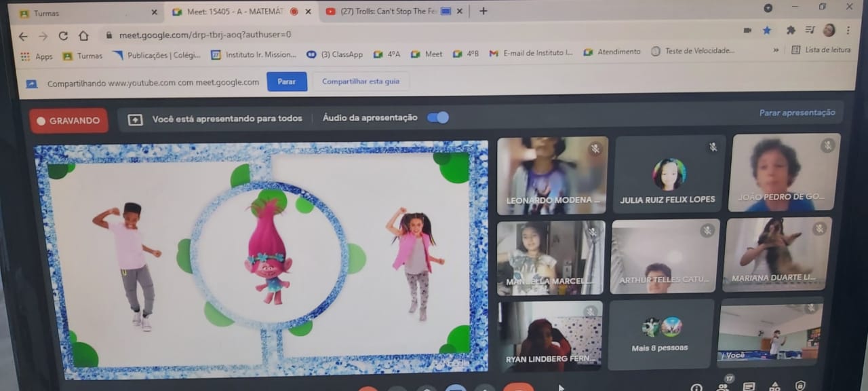The image size is (868, 391).
Task: Open the E-mail de Instituto bookmark
Action: pos(531,53)
